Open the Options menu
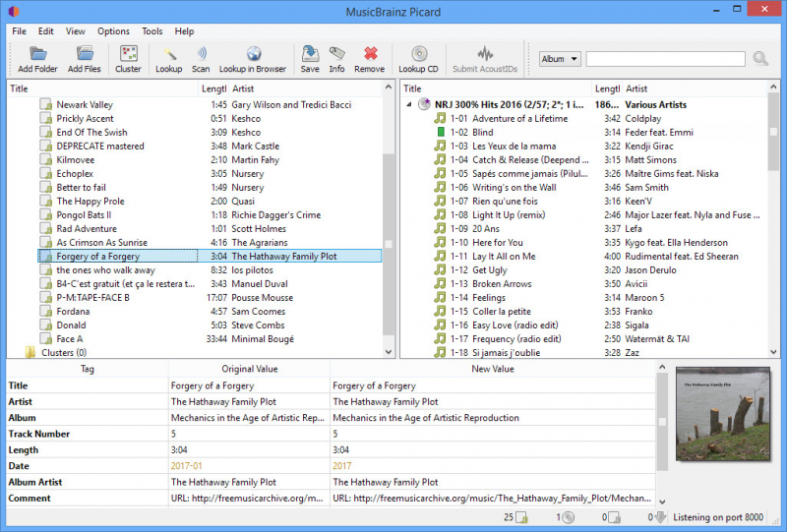This screenshot has width=787, height=532. [113, 31]
